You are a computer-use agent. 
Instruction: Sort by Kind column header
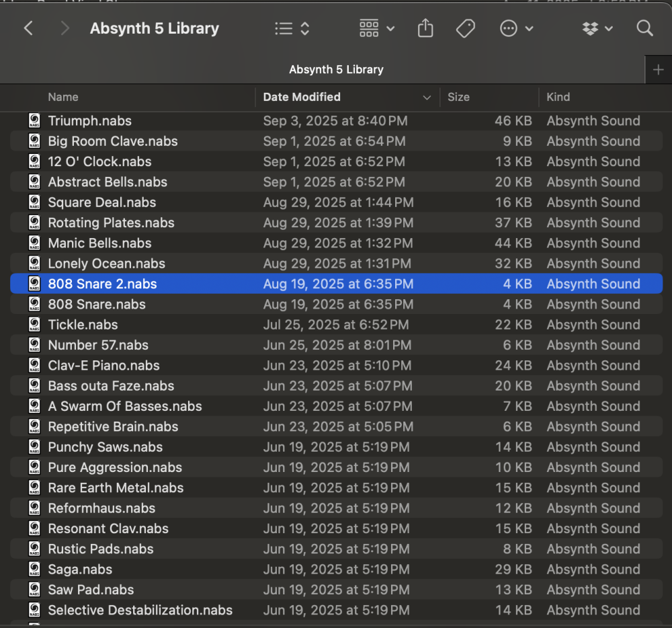(558, 97)
